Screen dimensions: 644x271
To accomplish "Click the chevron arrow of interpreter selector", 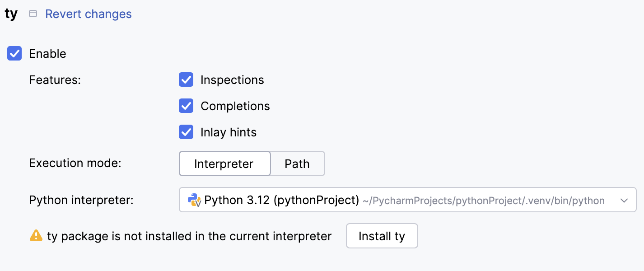I will pyautogui.click(x=624, y=200).
